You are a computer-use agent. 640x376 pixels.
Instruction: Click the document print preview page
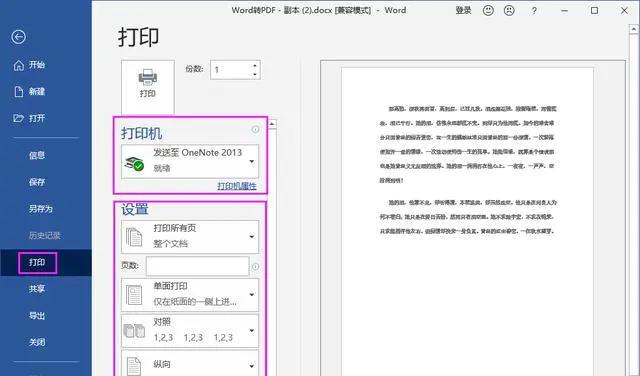pos(467,222)
